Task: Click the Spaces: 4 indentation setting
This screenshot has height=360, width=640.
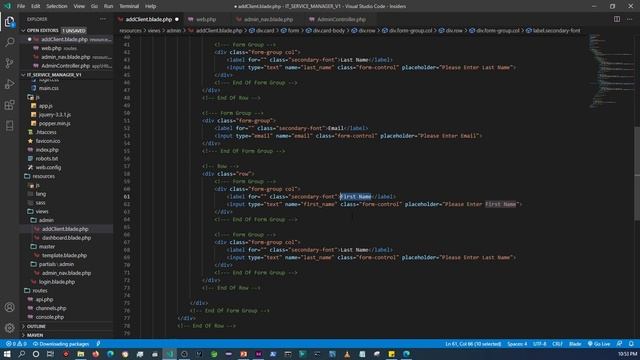Action: click(x=517, y=344)
